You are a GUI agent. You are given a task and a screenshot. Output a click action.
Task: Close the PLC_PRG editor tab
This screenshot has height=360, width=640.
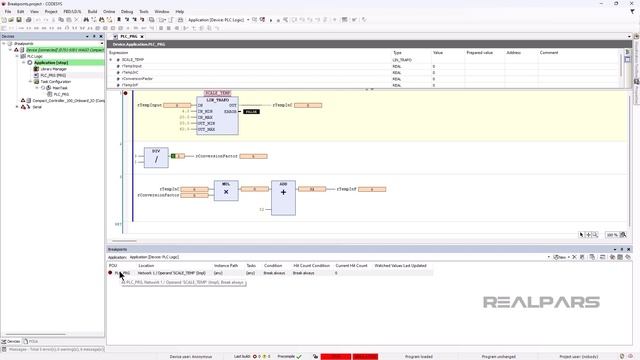click(x=142, y=36)
